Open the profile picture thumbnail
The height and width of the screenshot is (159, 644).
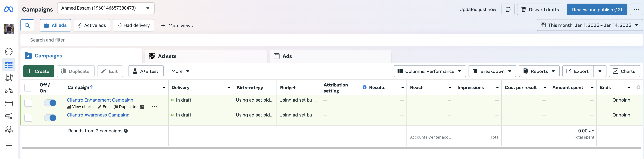tap(9, 29)
